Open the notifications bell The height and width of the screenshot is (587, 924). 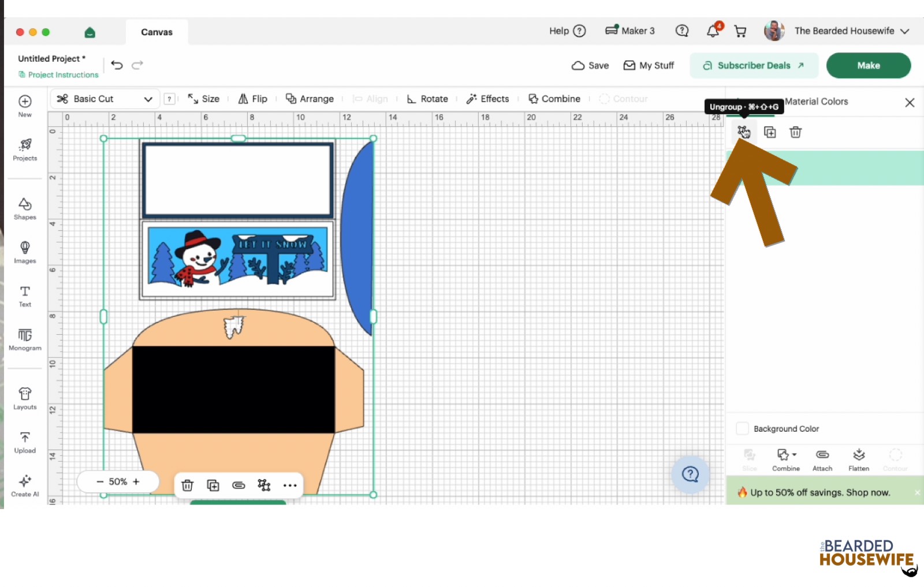(713, 31)
